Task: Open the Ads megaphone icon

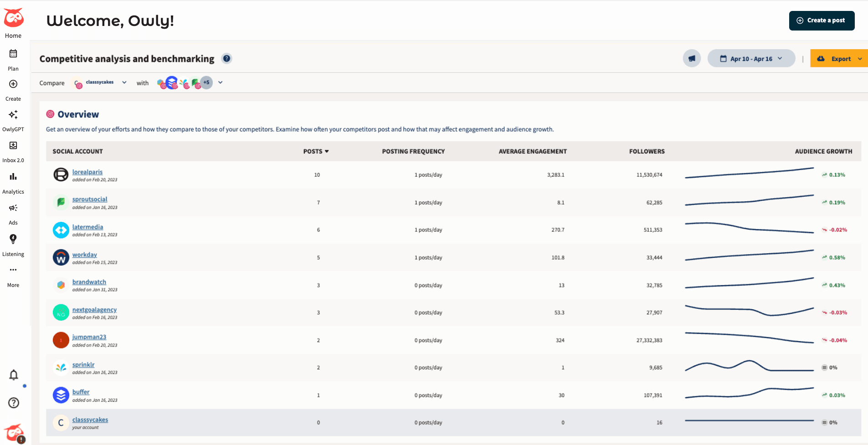Action: 13,208
